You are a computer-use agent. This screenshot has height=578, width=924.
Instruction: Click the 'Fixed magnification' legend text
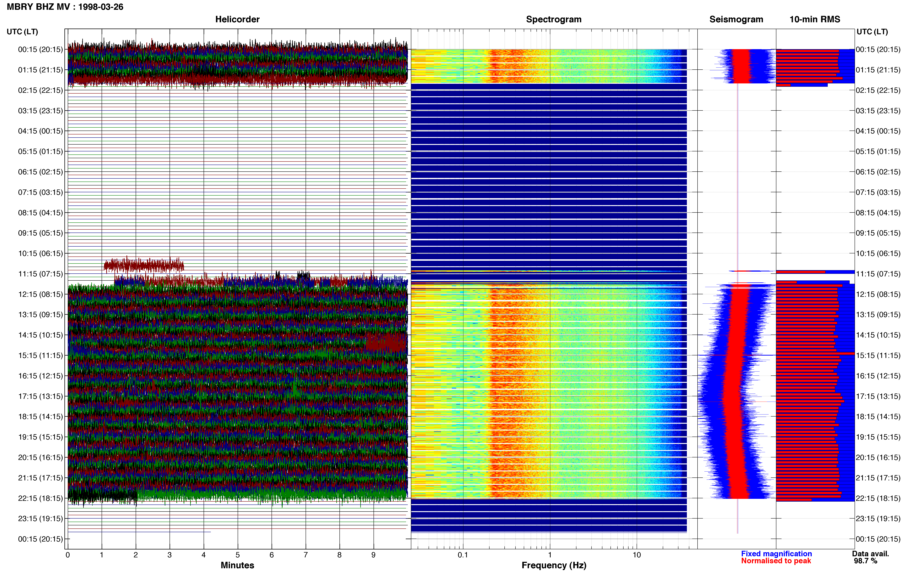pos(776,554)
